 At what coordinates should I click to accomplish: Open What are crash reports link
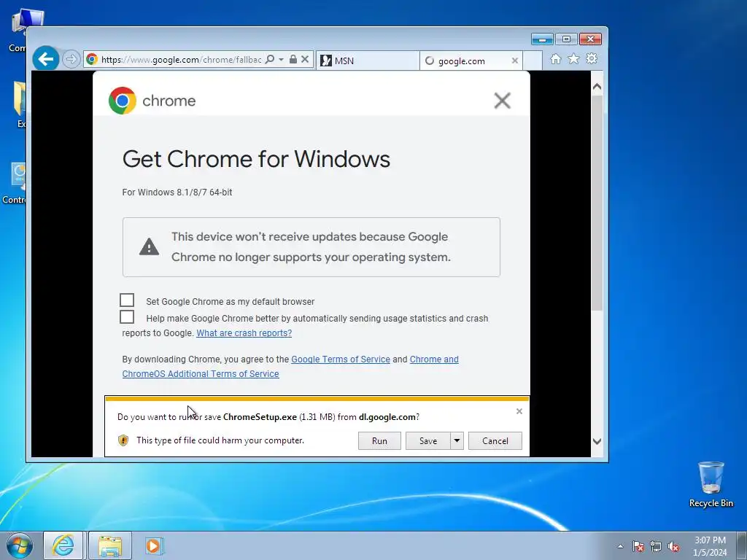(244, 332)
